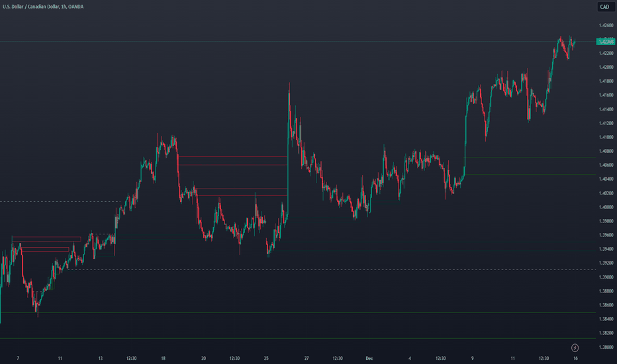The width and height of the screenshot is (617, 364).
Task: Click the 1.41800 price axis label
Action: (x=606, y=81)
